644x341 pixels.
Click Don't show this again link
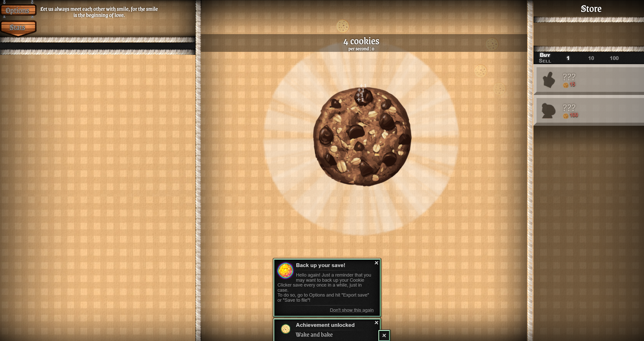point(351,310)
